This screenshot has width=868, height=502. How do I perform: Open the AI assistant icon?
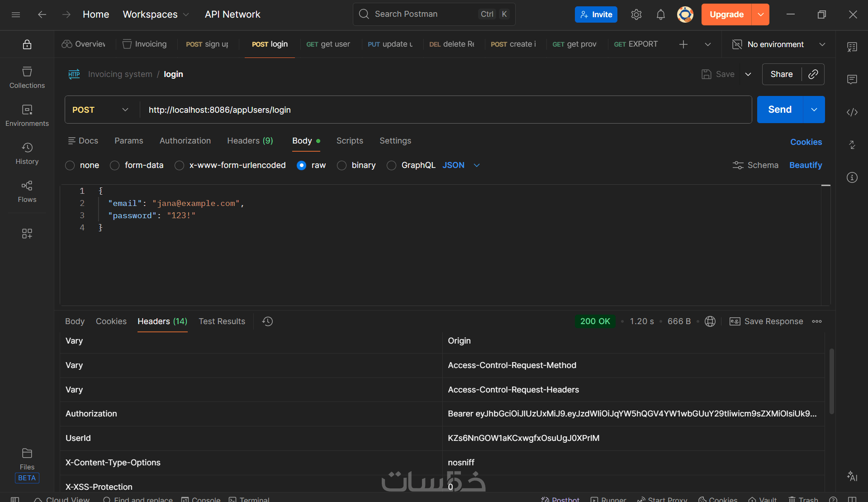[852, 476]
